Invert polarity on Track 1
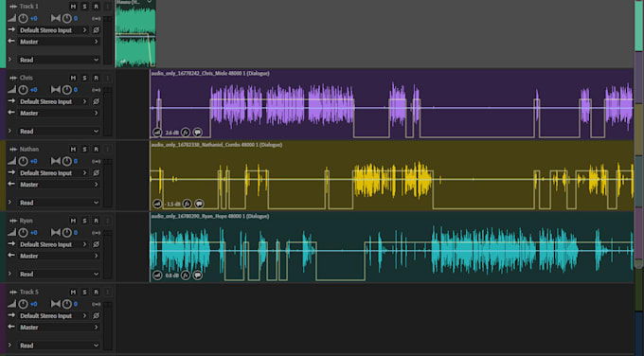 (96, 30)
